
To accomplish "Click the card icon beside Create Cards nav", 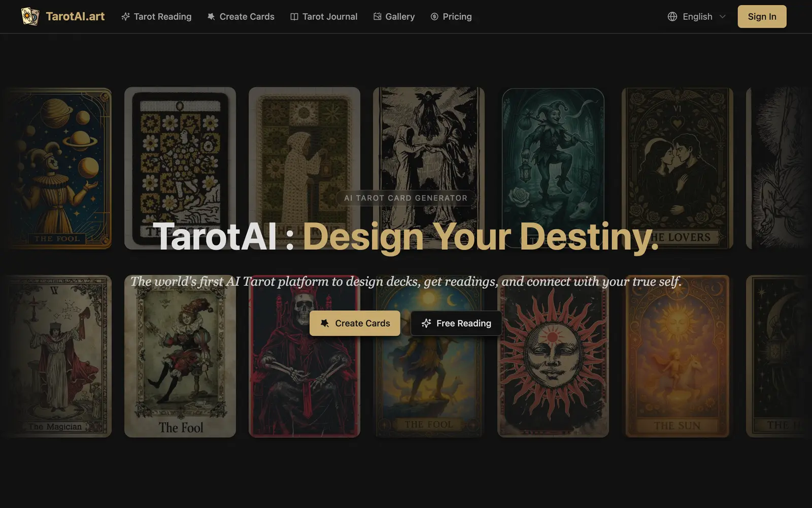I will pos(211,17).
